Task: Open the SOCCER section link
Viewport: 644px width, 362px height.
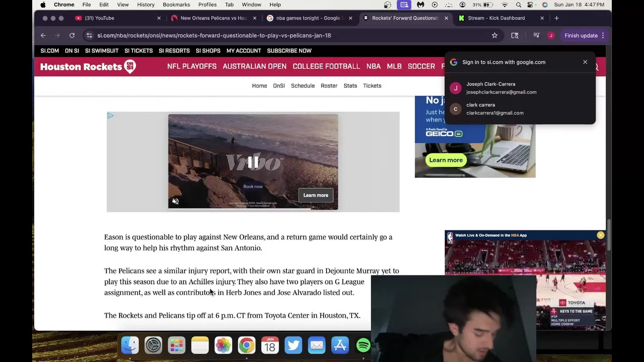Action: coord(421,66)
